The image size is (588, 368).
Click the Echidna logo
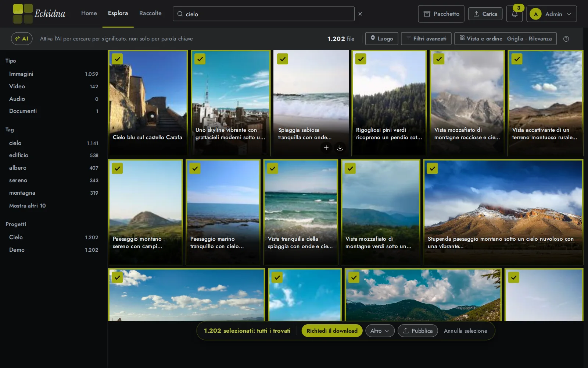pyautogui.click(x=39, y=14)
